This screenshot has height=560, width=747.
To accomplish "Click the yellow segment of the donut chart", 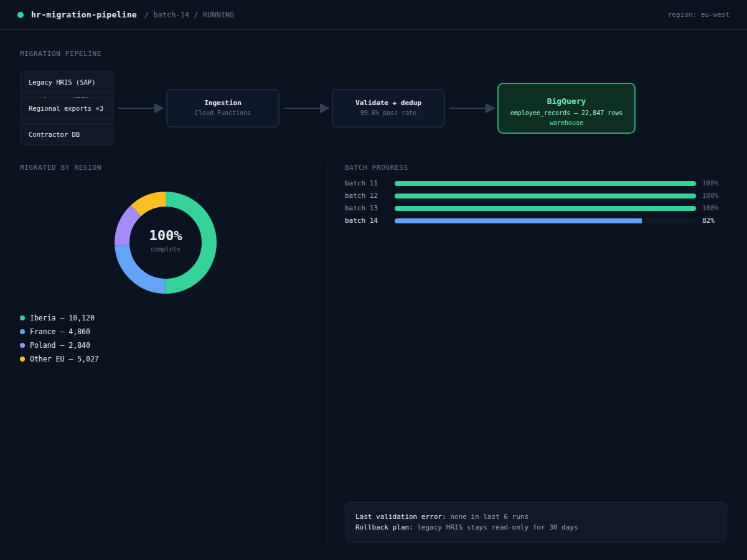I will [150, 202].
